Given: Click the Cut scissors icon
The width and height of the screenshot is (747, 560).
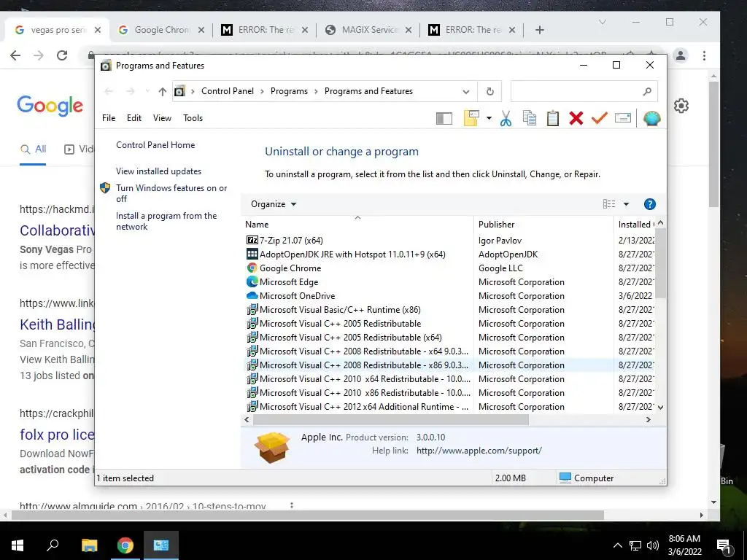Looking at the screenshot, I should coord(506,118).
